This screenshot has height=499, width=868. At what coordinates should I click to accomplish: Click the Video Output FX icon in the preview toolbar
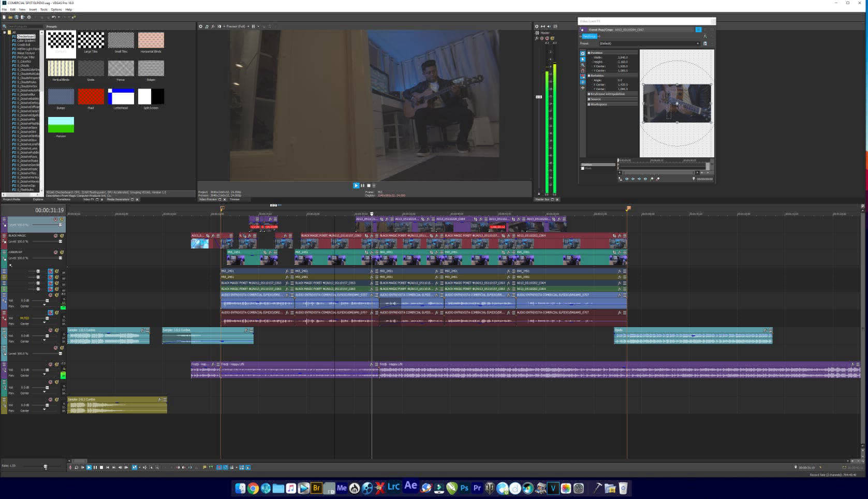coord(213,26)
